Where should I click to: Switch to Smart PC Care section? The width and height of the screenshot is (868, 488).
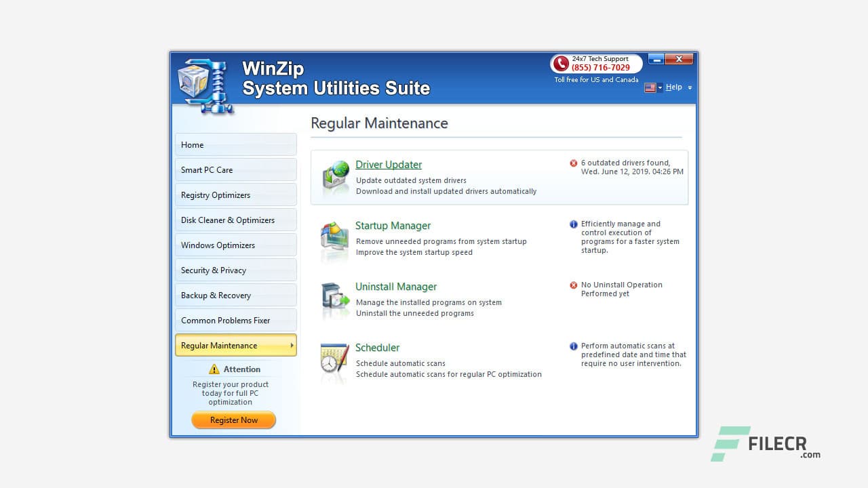click(235, 170)
